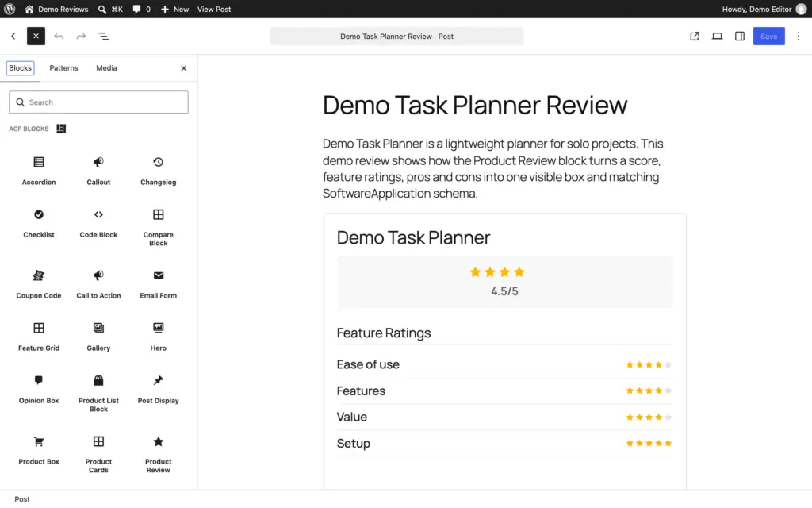Insert the Hero block
The height and width of the screenshot is (508, 812).
pyautogui.click(x=159, y=337)
